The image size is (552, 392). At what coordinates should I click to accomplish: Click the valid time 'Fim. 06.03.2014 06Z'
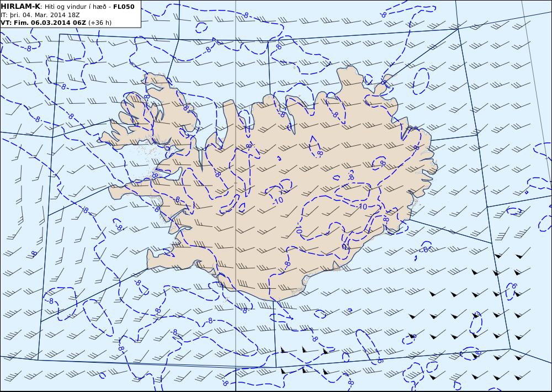tap(50, 23)
